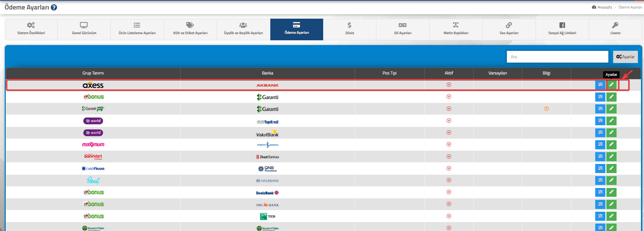This screenshot has width=644, height=231.
Task: Click the red Aktif status icon for Akbank
Action: 449,85
